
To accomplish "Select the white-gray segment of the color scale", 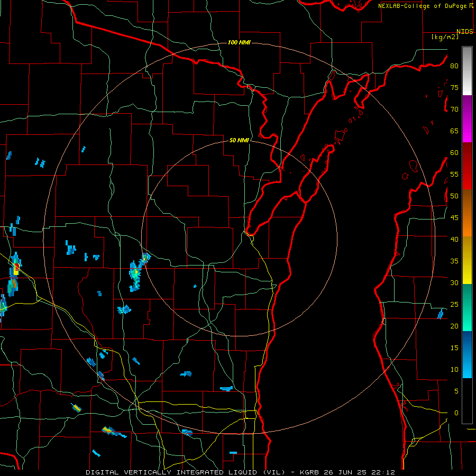I will click(x=467, y=71).
